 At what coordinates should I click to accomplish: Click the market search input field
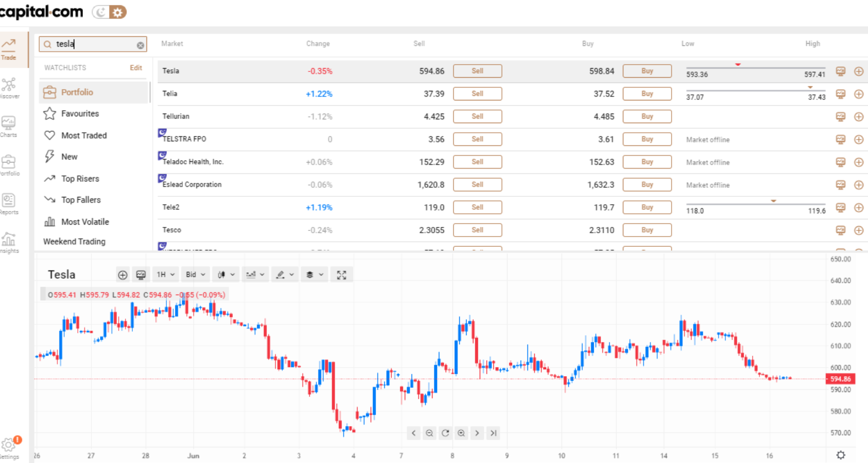[93, 44]
